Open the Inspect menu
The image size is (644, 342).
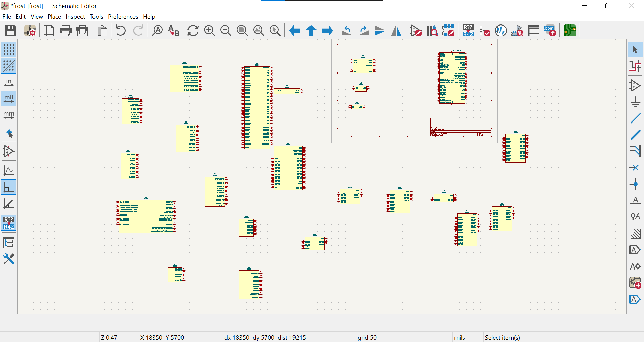(x=75, y=17)
